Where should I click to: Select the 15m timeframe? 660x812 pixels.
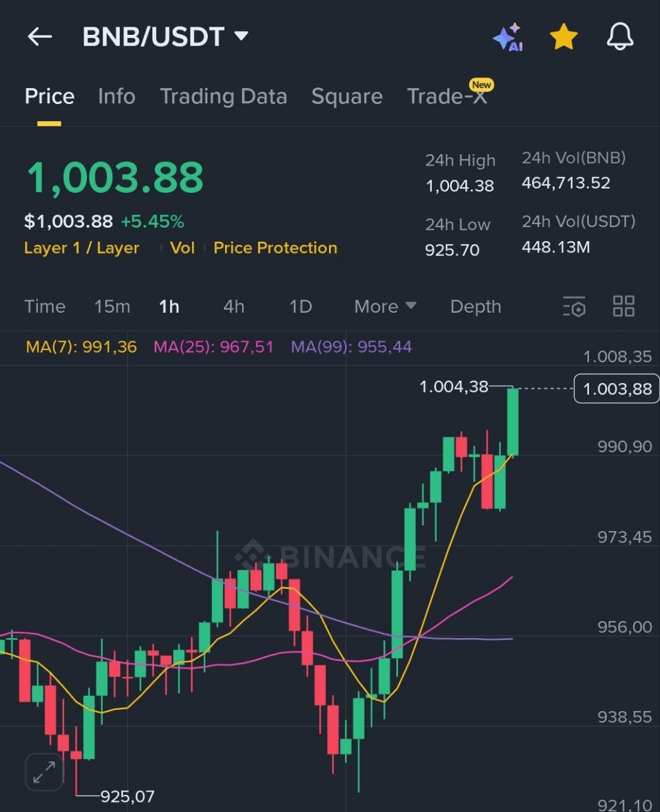(112, 306)
